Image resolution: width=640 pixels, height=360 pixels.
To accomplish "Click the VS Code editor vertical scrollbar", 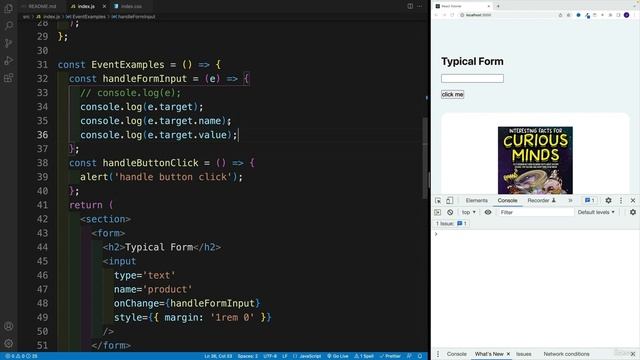I will 425,157.
